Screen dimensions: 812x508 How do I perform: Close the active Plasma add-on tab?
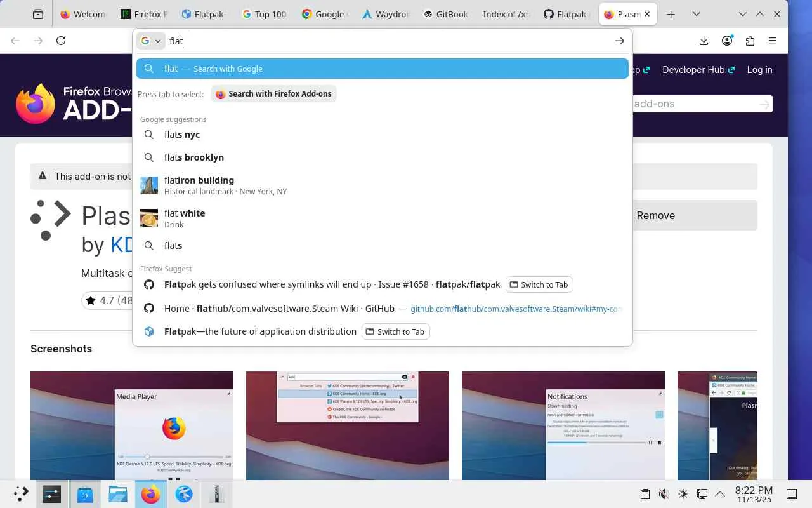[647, 14]
